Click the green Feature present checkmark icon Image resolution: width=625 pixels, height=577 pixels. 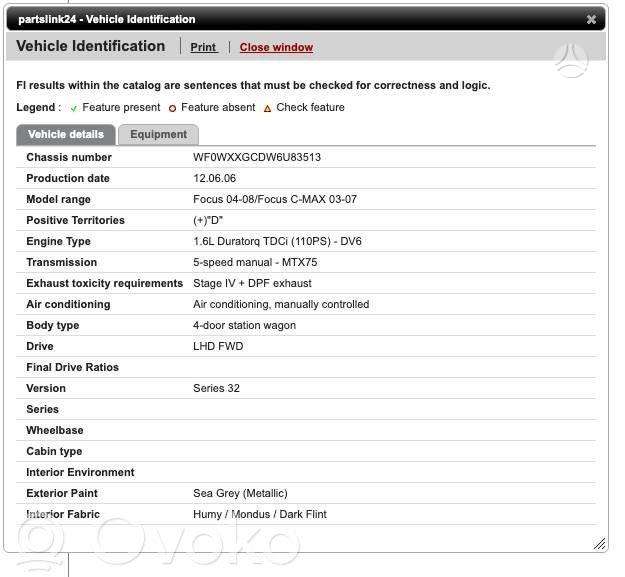pyautogui.click(x=73, y=108)
